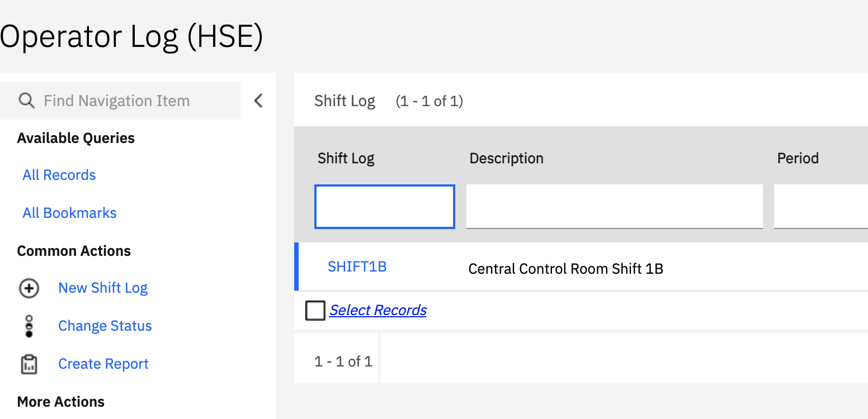This screenshot has height=419, width=868.
Task: Check the Select Records checkbox
Action: [x=315, y=311]
